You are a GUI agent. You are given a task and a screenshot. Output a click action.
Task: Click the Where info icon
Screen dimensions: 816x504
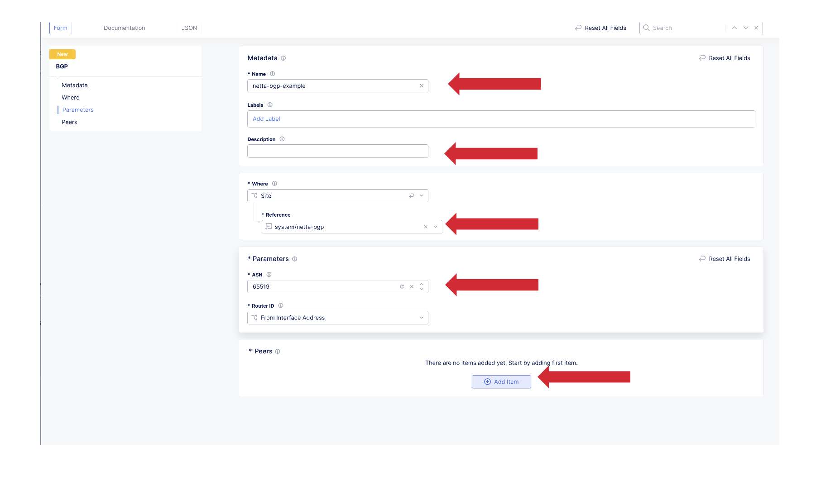(x=274, y=184)
